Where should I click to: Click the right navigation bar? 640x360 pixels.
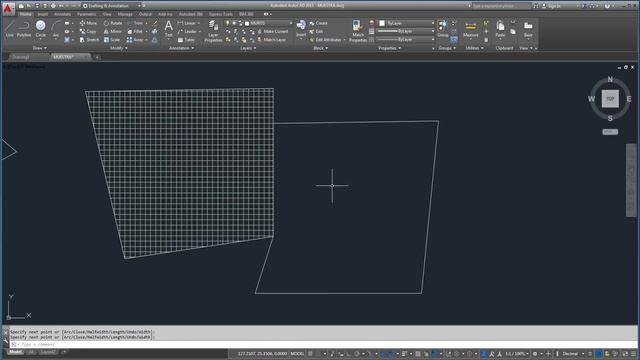coord(631,180)
